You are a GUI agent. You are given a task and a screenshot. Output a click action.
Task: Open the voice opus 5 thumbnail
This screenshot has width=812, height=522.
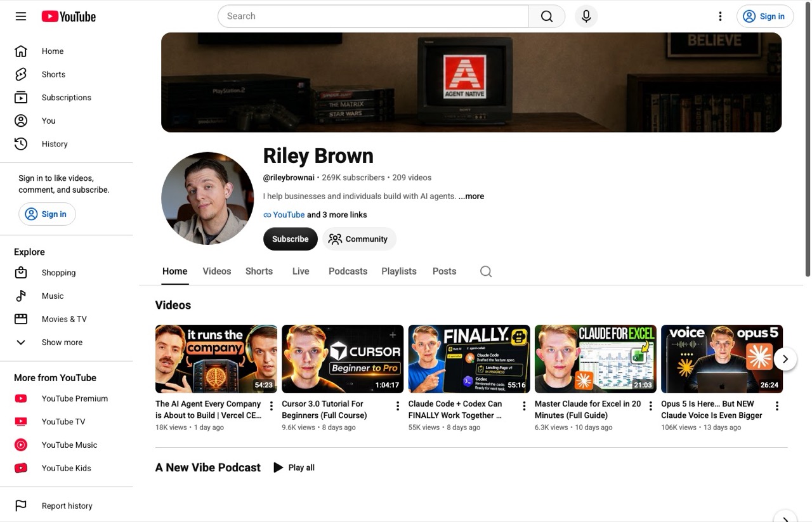coord(722,359)
